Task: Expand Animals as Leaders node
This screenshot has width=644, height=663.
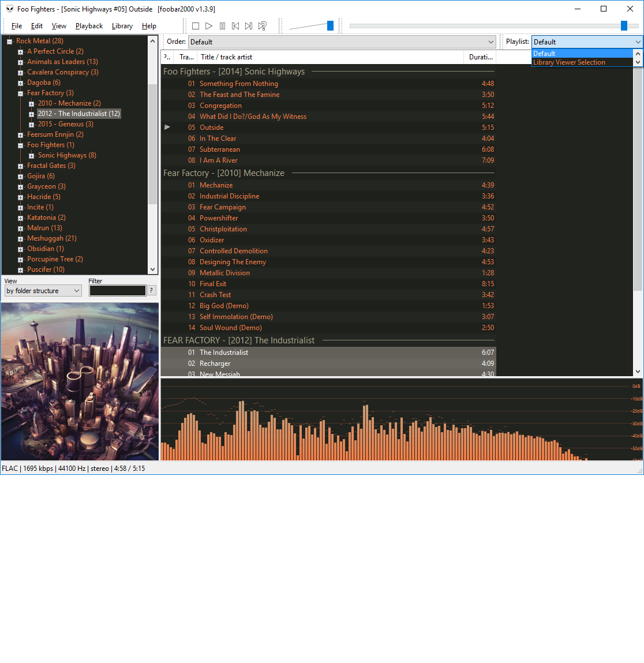Action: (x=20, y=62)
